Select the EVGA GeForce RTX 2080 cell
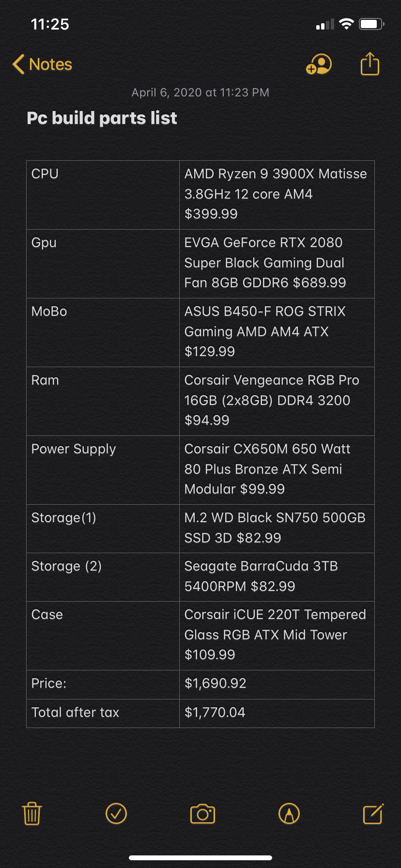 click(277, 263)
